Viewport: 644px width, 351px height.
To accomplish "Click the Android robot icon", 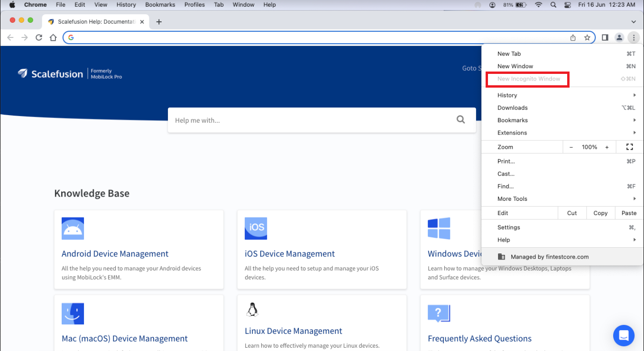I will coord(73,228).
